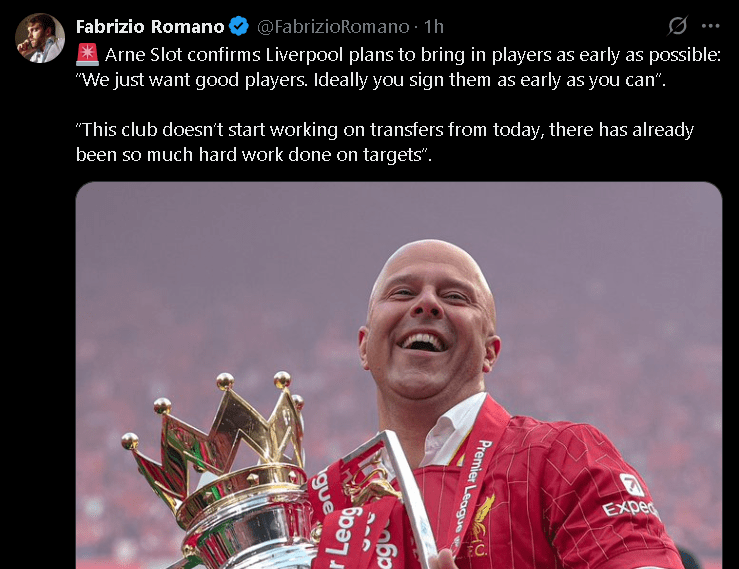Click the 1h post timestamp
739x569 pixels.
pyautogui.click(x=434, y=27)
